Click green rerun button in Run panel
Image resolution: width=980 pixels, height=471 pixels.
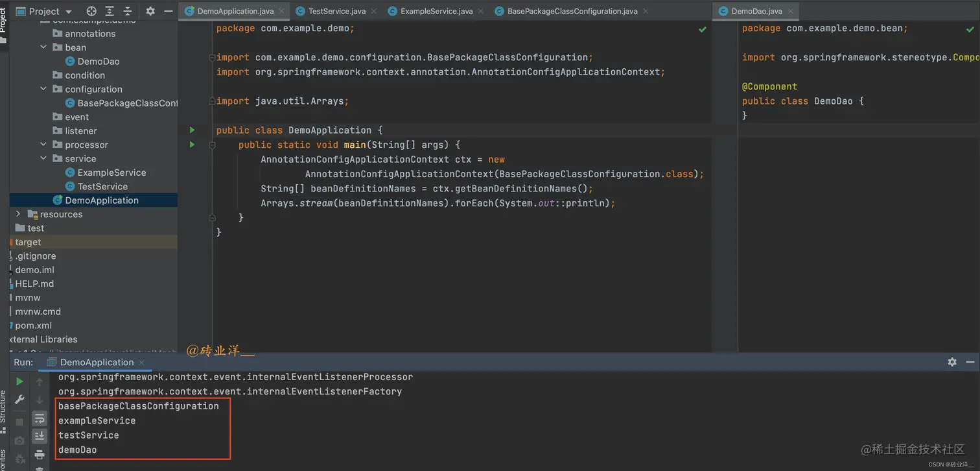[x=19, y=381]
